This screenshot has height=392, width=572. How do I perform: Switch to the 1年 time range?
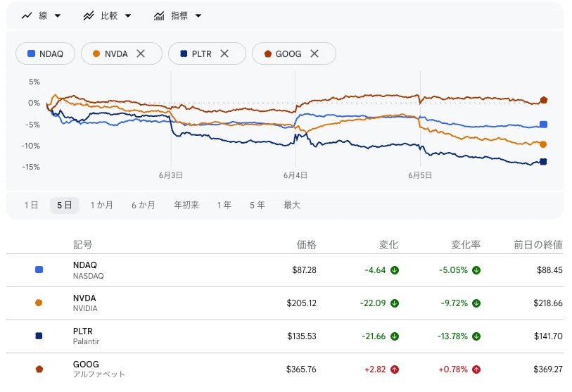coord(224,205)
